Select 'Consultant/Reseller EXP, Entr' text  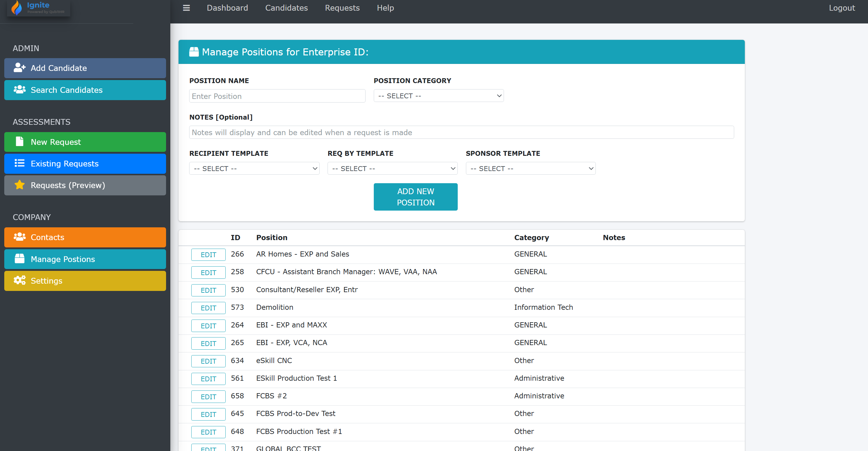pyautogui.click(x=307, y=289)
